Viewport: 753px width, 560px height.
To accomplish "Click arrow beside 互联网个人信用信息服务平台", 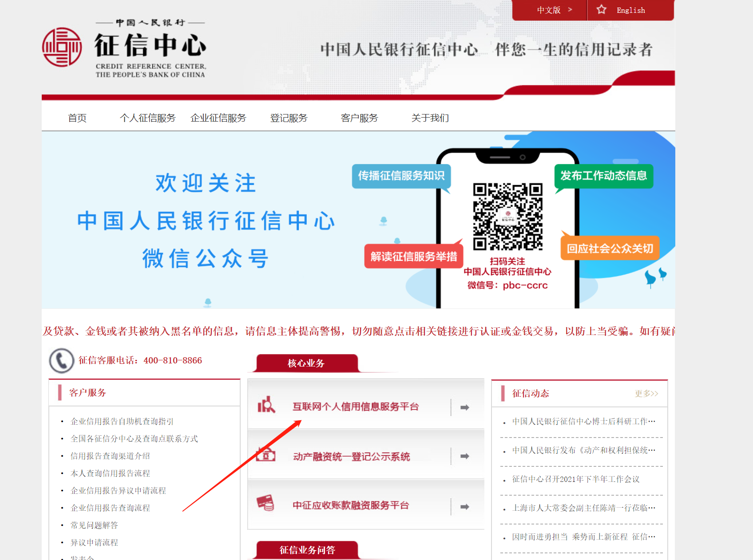I will pos(465,407).
